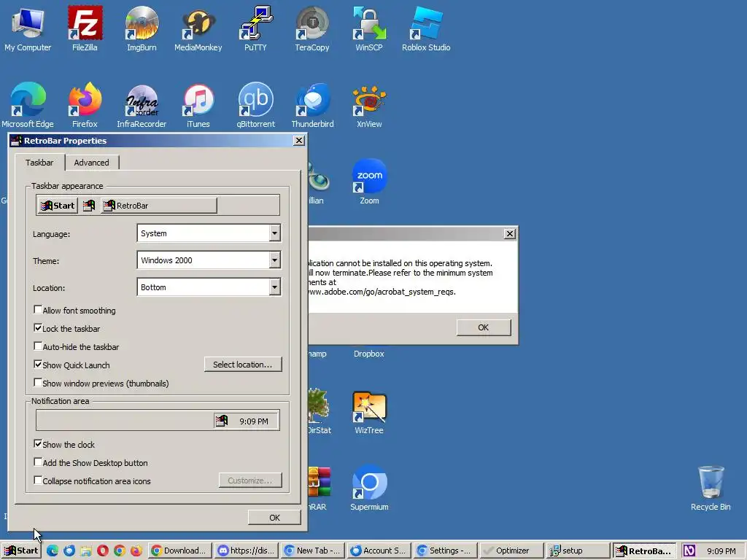Click the Edge quick launch icon in taskbar
747x560 pixels.
53,551
